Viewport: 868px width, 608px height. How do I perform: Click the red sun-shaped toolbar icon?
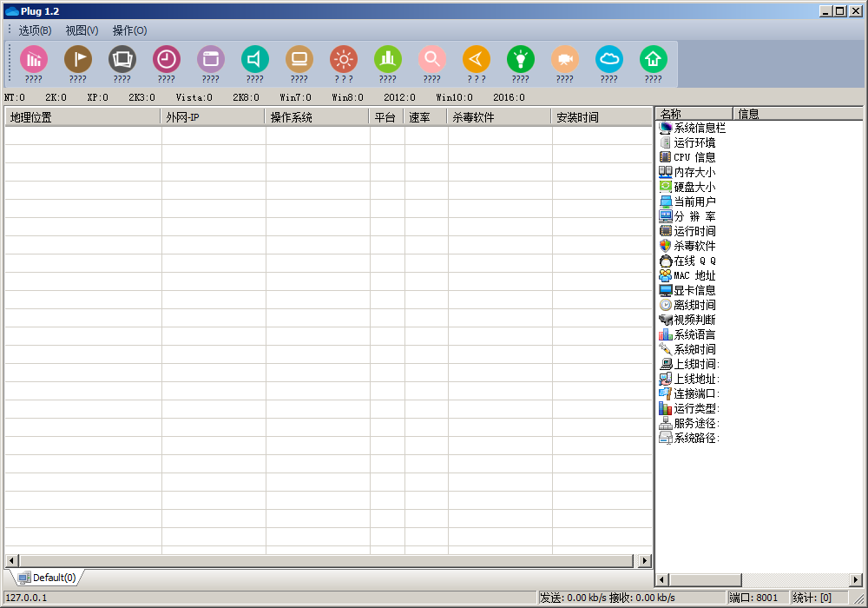(x=343, y=59)
